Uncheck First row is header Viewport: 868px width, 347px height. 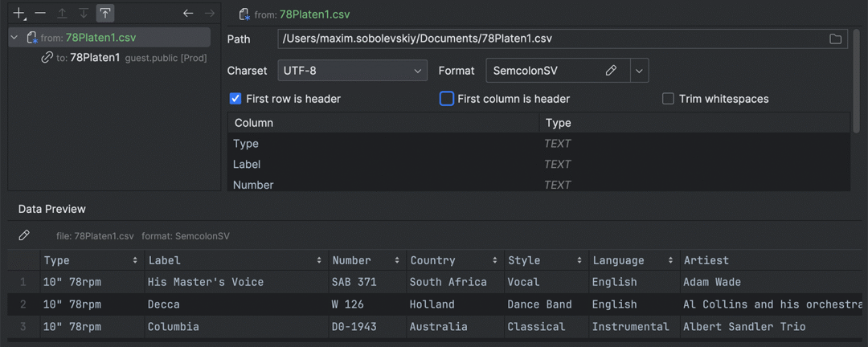(235, 99)
